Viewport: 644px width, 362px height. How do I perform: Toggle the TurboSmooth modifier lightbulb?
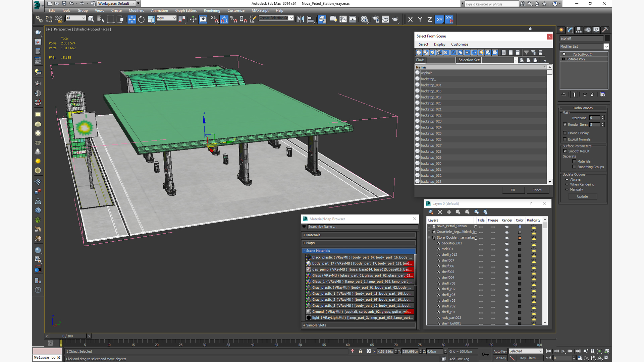(564, 54)
